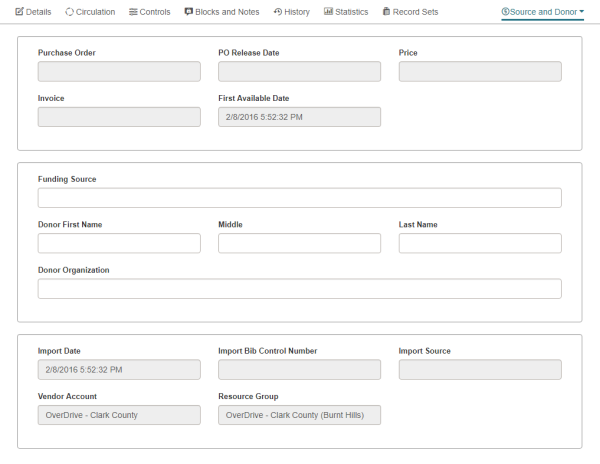Click the donor Middle name field
This screenshot has height=464, width=600.
pos(299,243)
